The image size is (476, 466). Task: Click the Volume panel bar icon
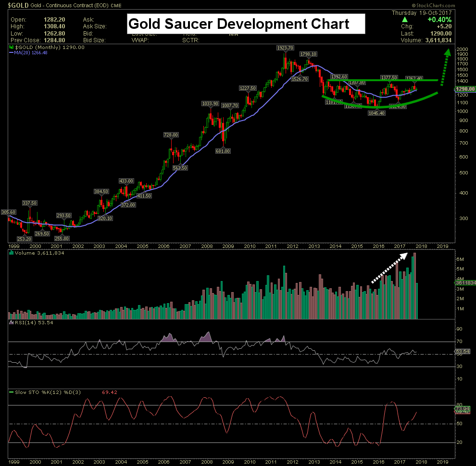pyautogui.click(x=11, y=253)
